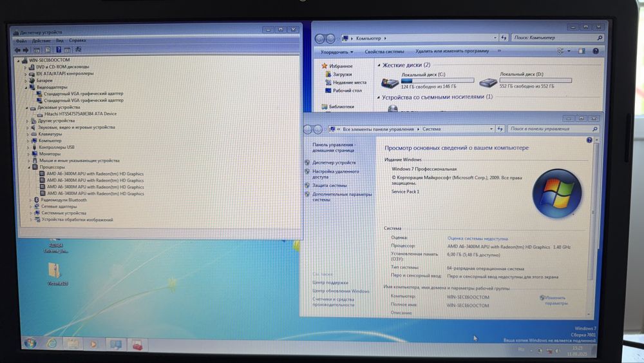Image resolution: width=644 pixels, height=363 pixels.
Task: Toggle the Explorer preview pane icon
Action: (x=582, y=52)
